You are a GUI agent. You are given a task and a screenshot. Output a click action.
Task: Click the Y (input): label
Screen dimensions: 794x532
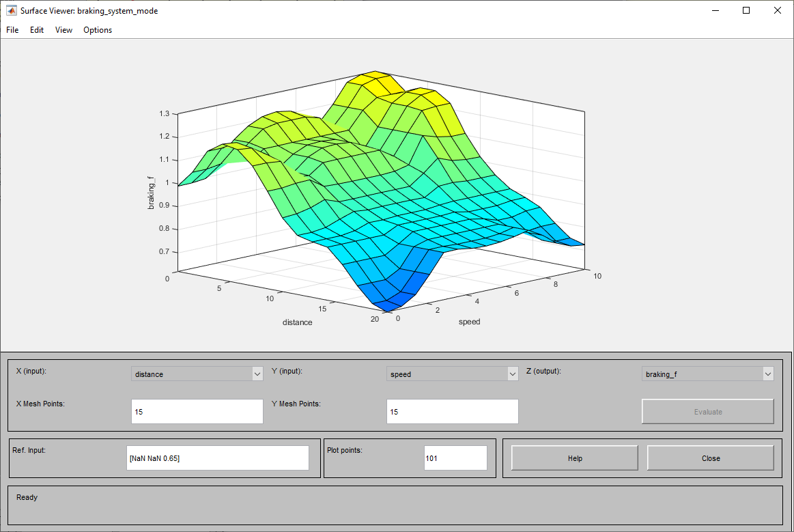(287, 371)
